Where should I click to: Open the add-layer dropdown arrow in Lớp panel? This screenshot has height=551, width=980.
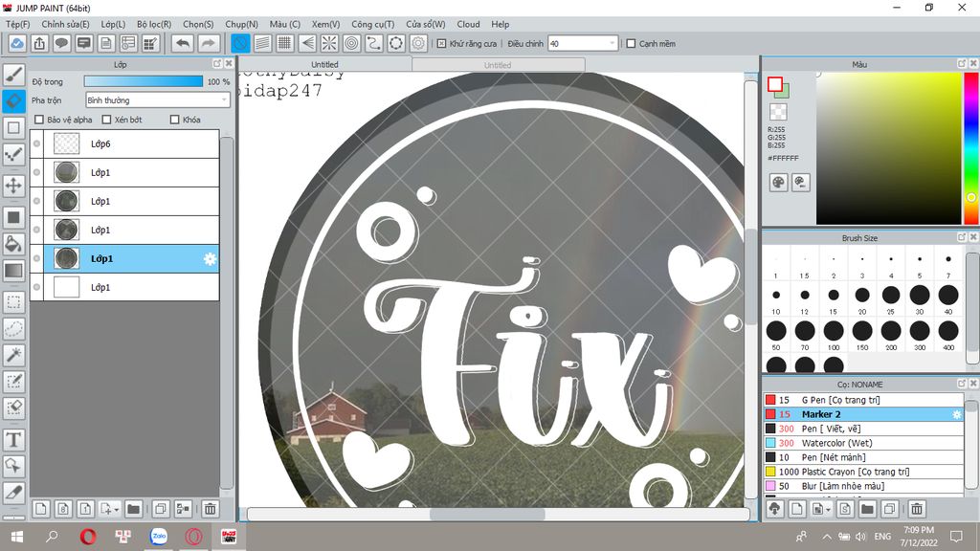[116, 510]
